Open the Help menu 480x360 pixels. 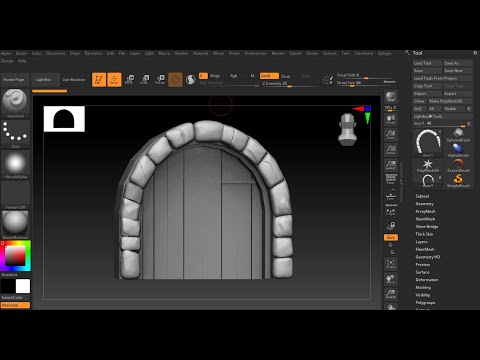tap(22, 61)
